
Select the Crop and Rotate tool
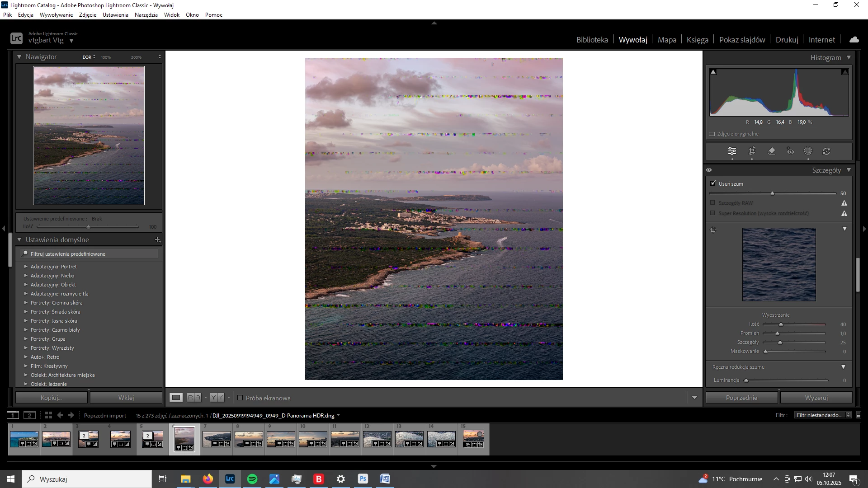point(752,151)
